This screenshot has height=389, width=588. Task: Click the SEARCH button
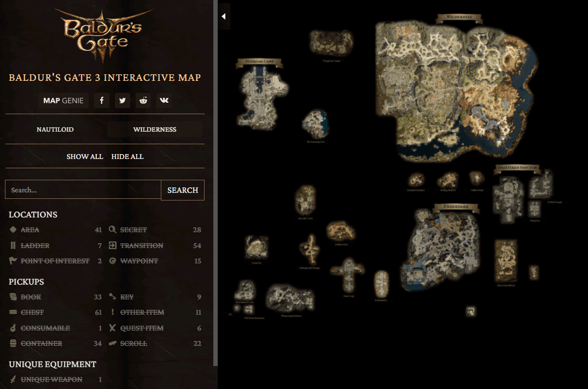click(183, 190)
